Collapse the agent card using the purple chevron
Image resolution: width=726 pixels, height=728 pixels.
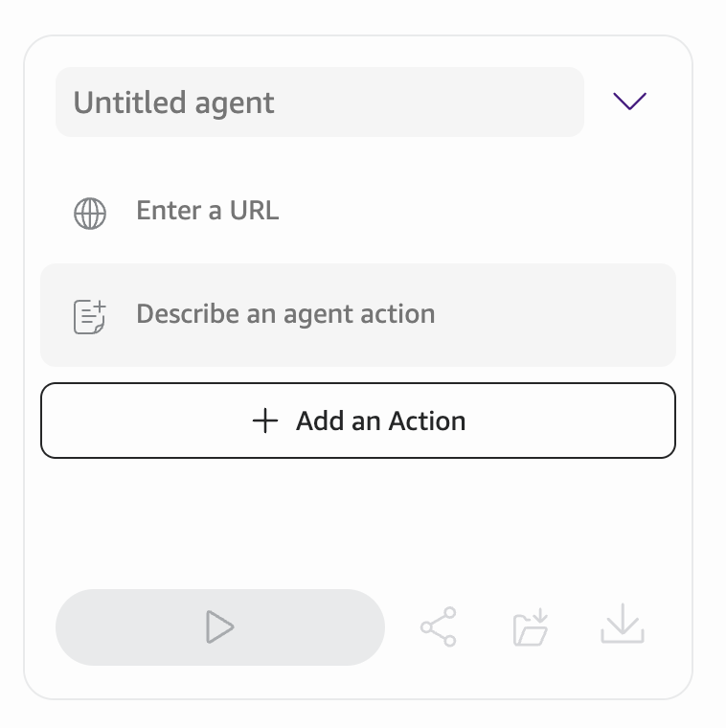pos(629,102)
